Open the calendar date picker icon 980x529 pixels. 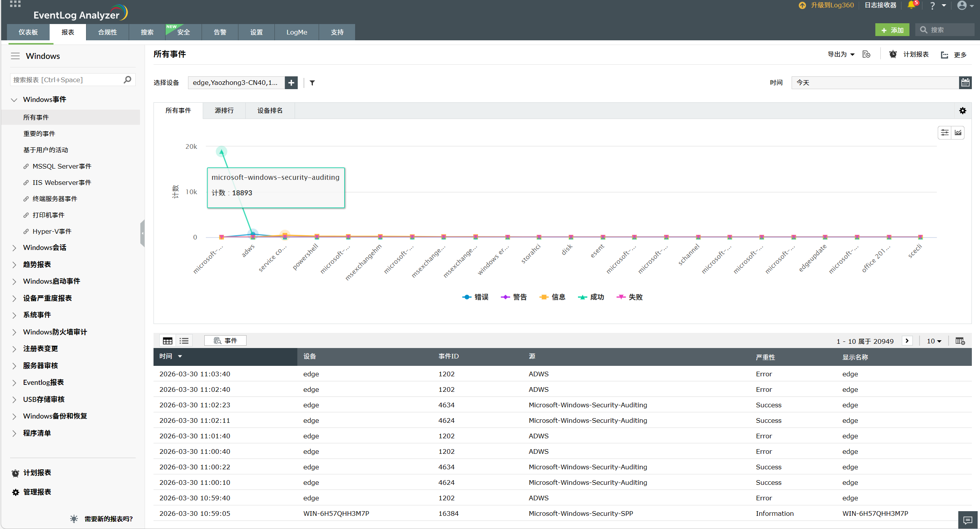click(x=965, y=83)
